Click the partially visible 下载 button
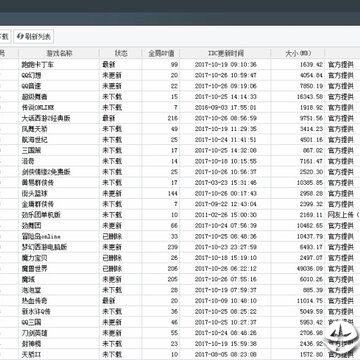The width and height of the screenshot is (360, 360). click(5, 37)
